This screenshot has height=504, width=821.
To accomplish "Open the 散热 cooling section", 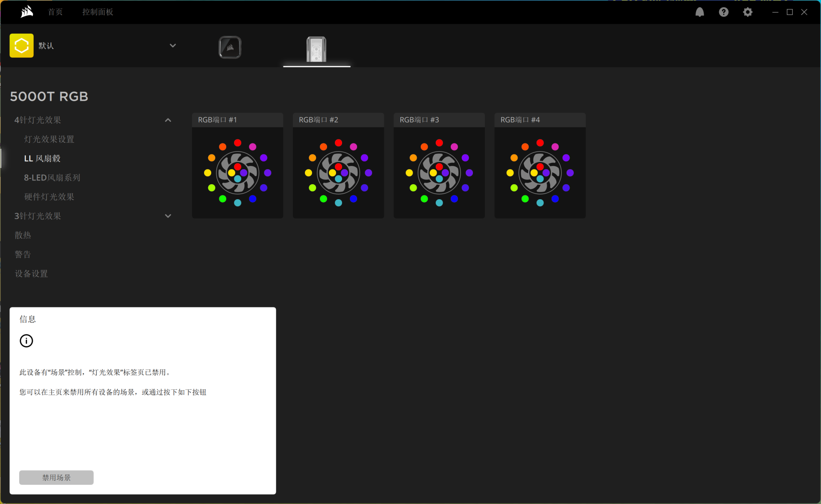I will pos(23,235).
